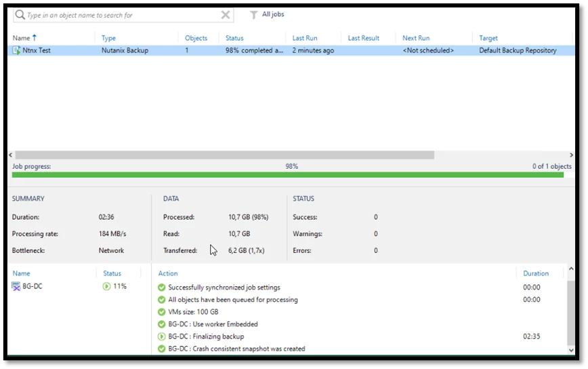Click BG-DC : Use worker Embedded entry
The width and height of the screenshot is (588, 369).
213,324
